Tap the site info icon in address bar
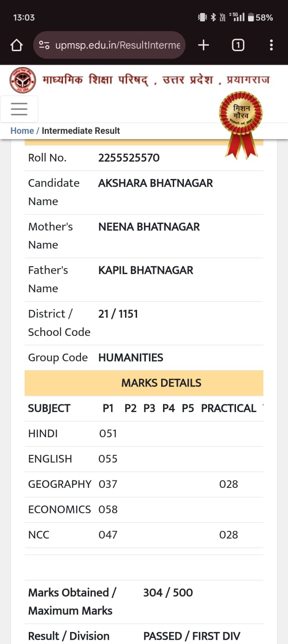 [x=45, y=45]
